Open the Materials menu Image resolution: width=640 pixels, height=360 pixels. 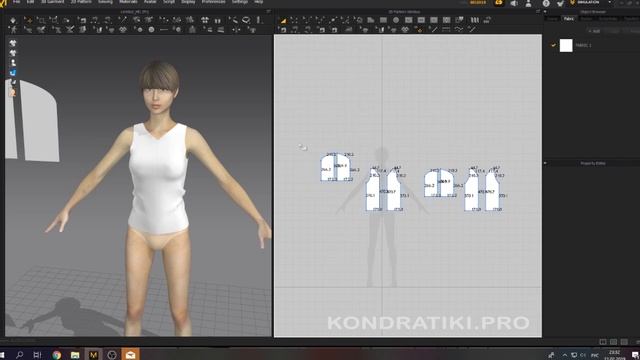pos(128,2)
